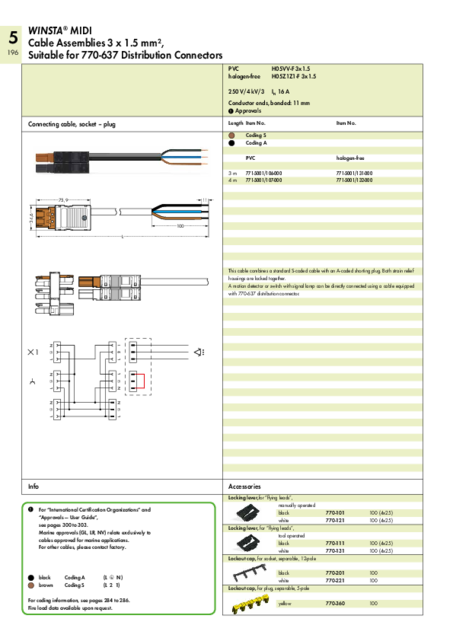Click accessory item number 770-111
453x641 pixels.
pos(335,543)
